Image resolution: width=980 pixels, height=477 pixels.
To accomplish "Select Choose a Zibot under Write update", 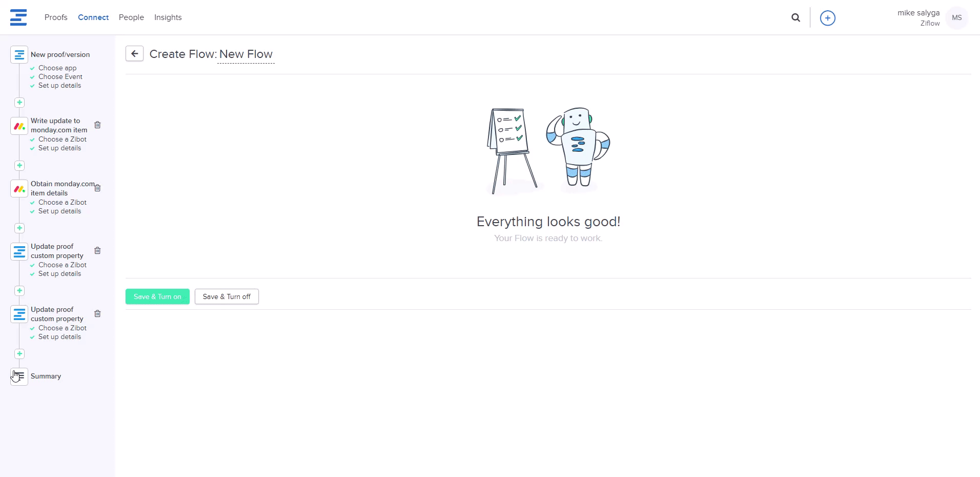I will point(63,139).
